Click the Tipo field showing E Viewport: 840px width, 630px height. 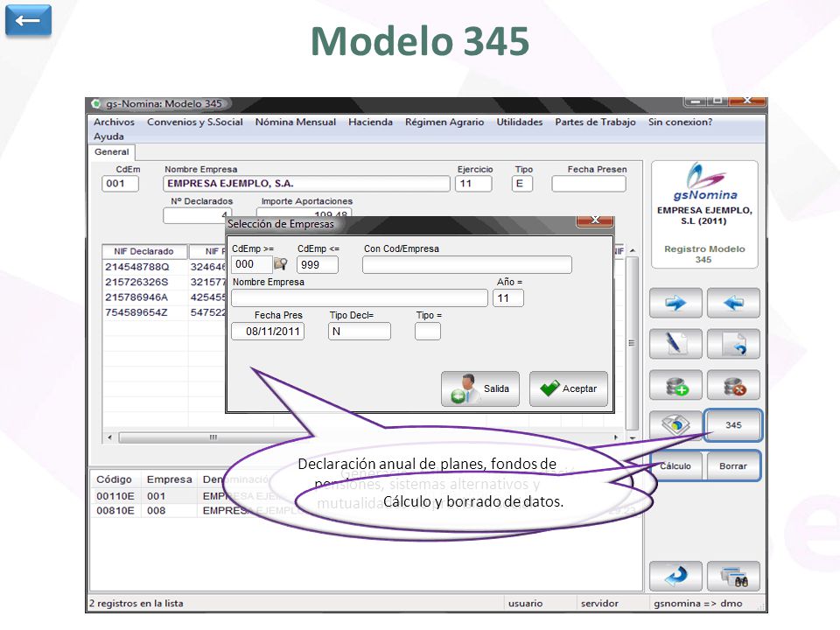point(521,184)
